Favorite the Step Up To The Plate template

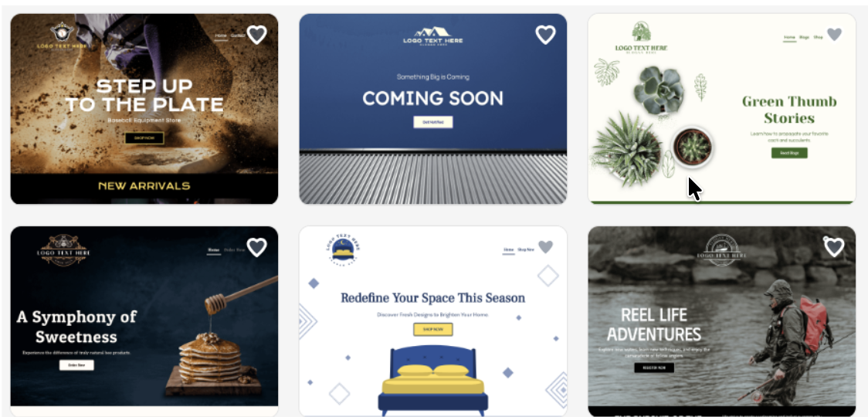click(x=256, y=35)
